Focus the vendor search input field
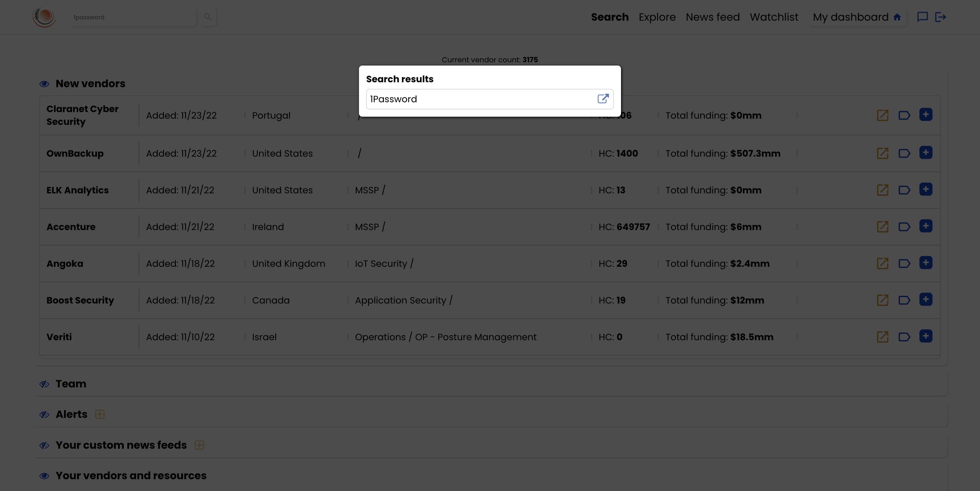The image size is (980, 491). pyautogui.click(x=133, y=17)
